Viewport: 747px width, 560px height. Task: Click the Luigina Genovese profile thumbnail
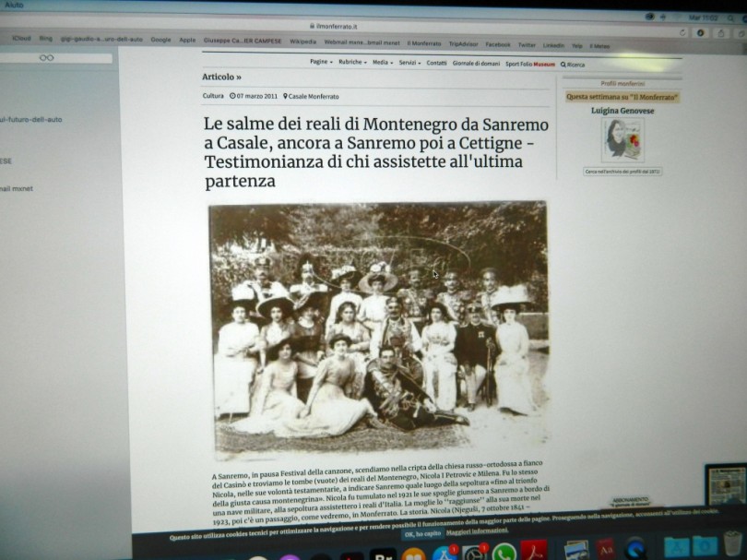[x=622, y=140]
